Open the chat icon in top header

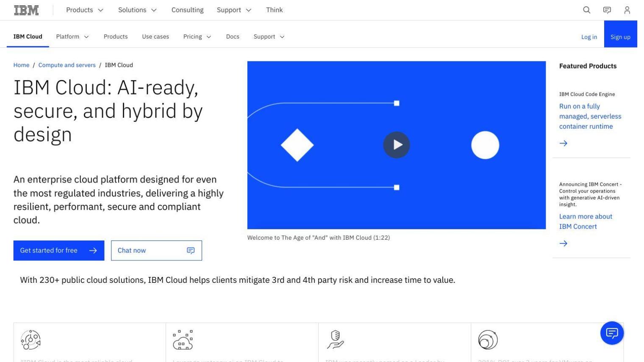(x=607, y=10)
